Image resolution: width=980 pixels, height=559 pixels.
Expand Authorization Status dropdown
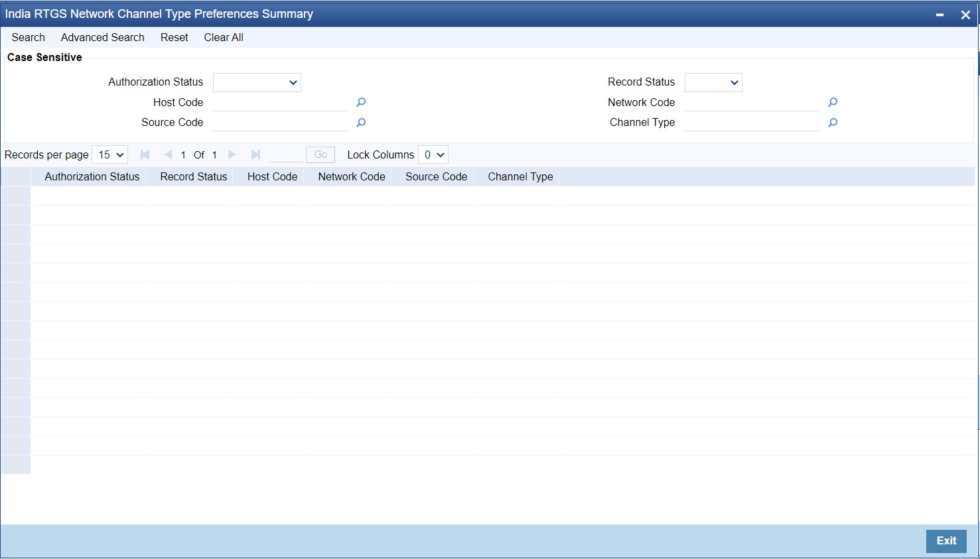pyautogui.click(x=257, y=82)
